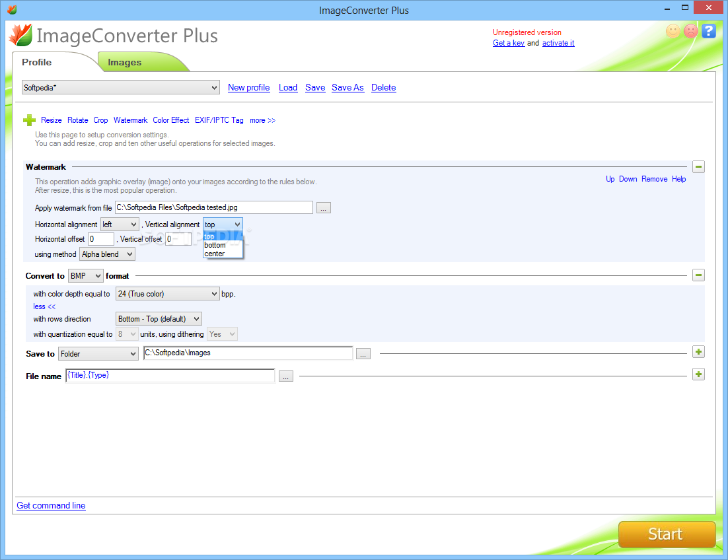Click the File name template field

(x=170, y=375)
